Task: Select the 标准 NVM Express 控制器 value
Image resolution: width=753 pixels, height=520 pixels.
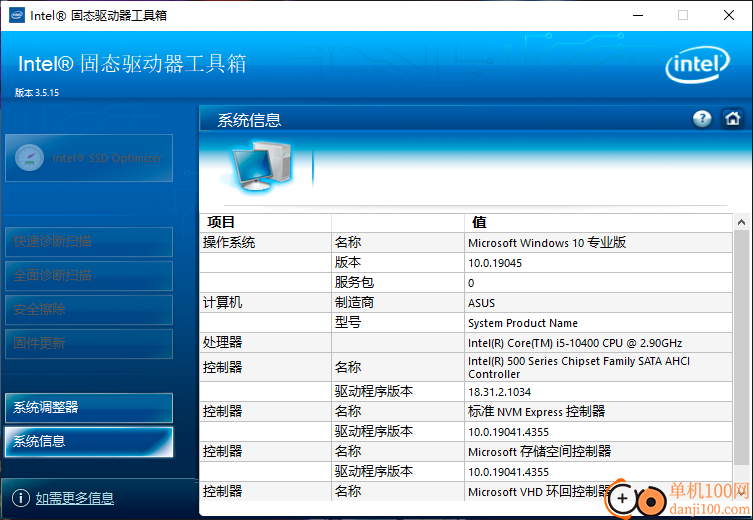Action: tap(536, 411)
